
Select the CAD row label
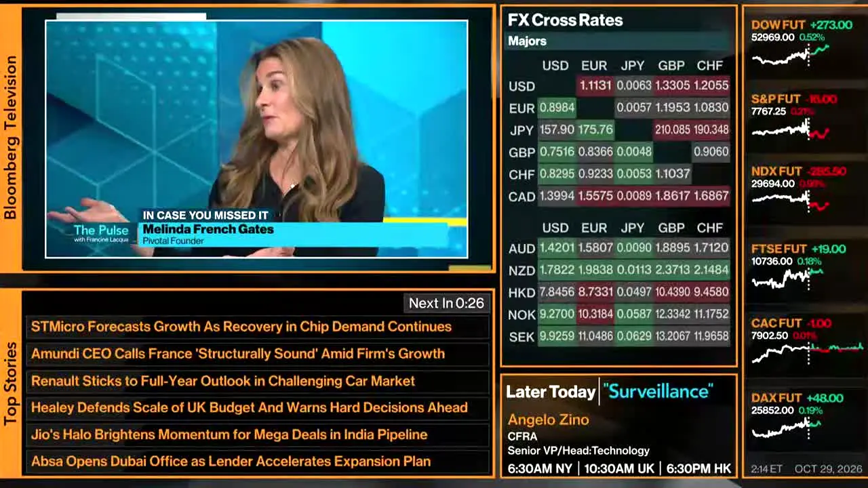click(521, 197)
